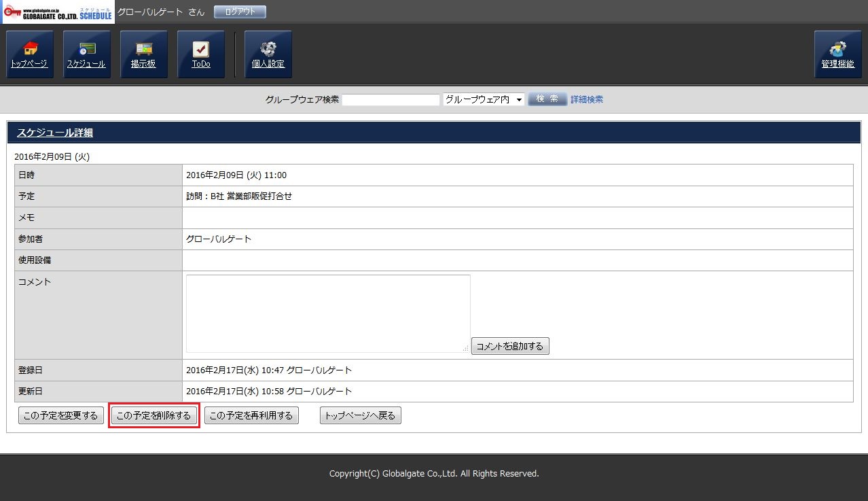Screen dimensions: 868x501
Task: Open 個人設定 gear settings icon
Action: coord(268,54)
